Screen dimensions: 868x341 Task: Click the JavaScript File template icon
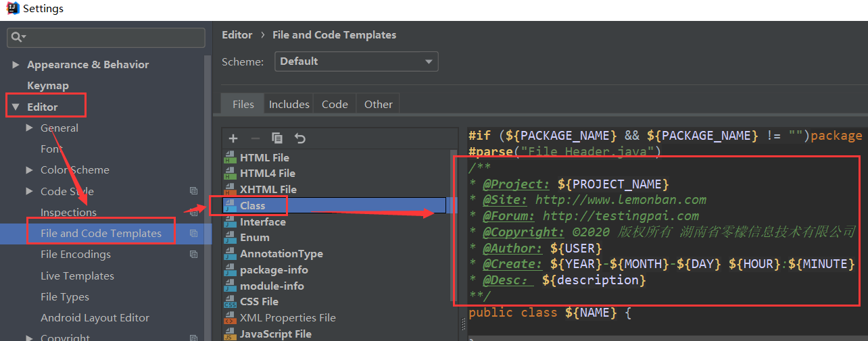[x=230, y=334]
